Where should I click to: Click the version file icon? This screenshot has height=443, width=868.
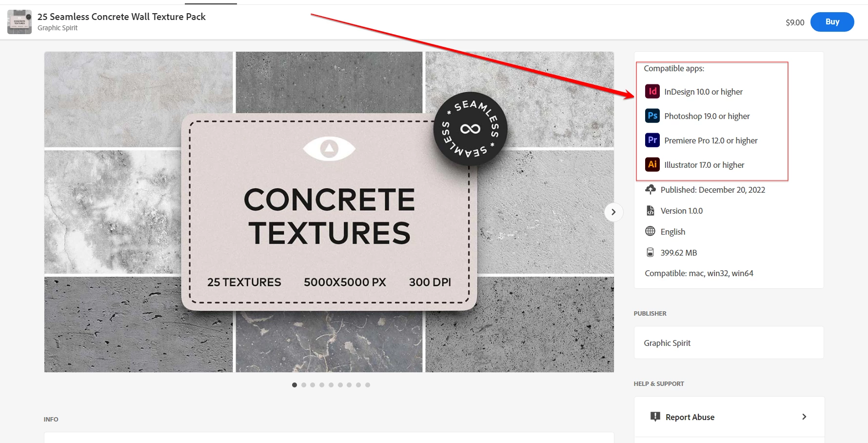[650, 210]
